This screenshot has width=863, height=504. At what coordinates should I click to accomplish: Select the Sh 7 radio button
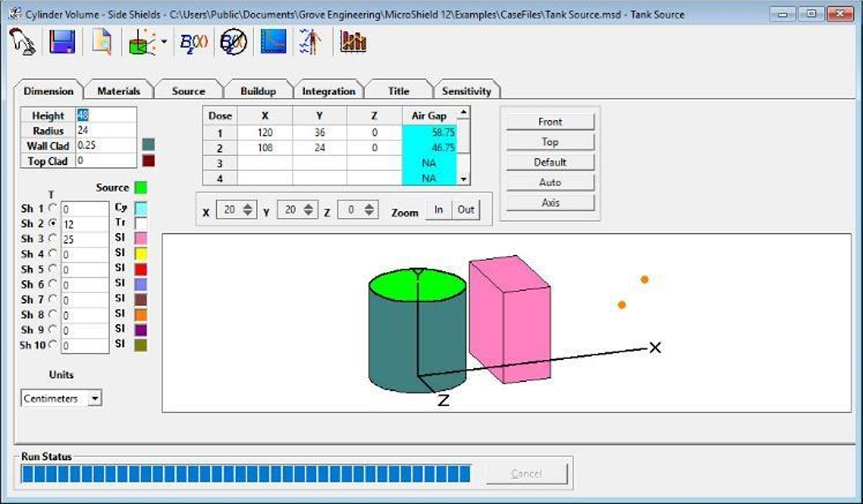coord(53,299)
